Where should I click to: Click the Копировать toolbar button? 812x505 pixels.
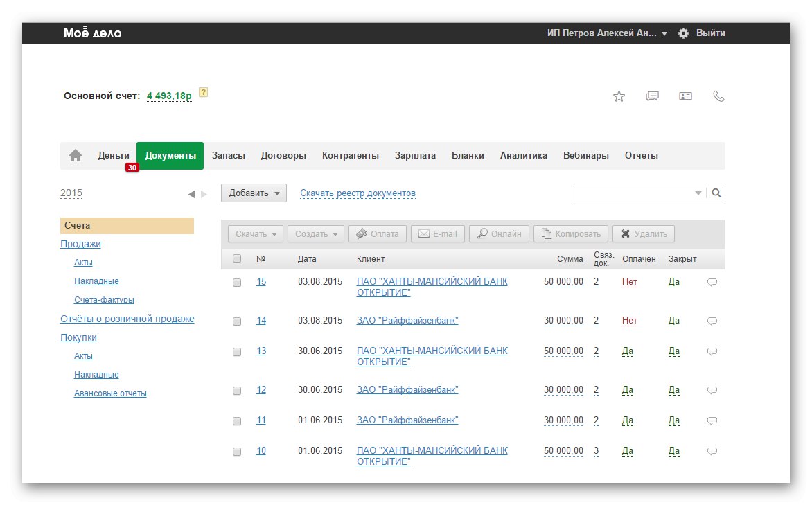coord(571,234)
